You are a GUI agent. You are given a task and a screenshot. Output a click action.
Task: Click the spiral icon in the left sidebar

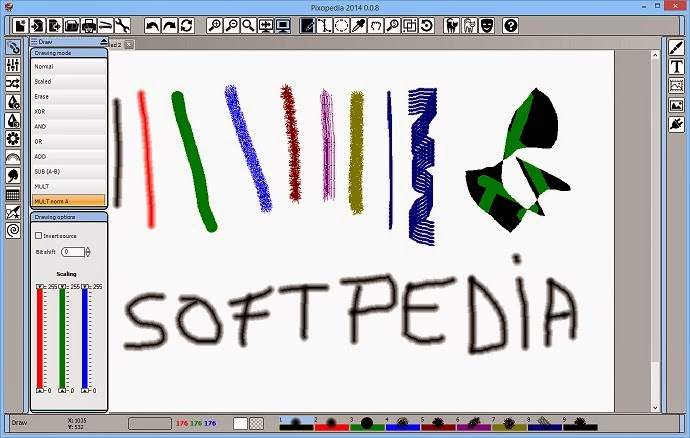click(13, 230)
